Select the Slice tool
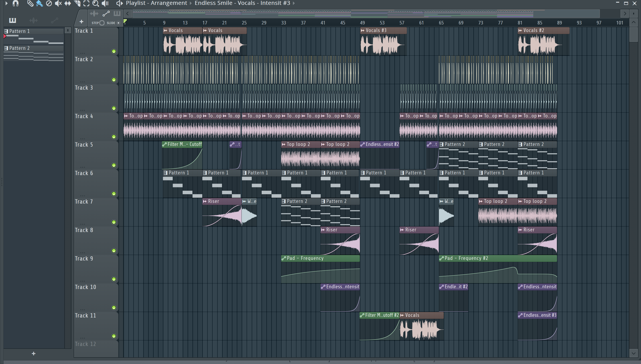 pyautogui.click(x=77, y=4)
